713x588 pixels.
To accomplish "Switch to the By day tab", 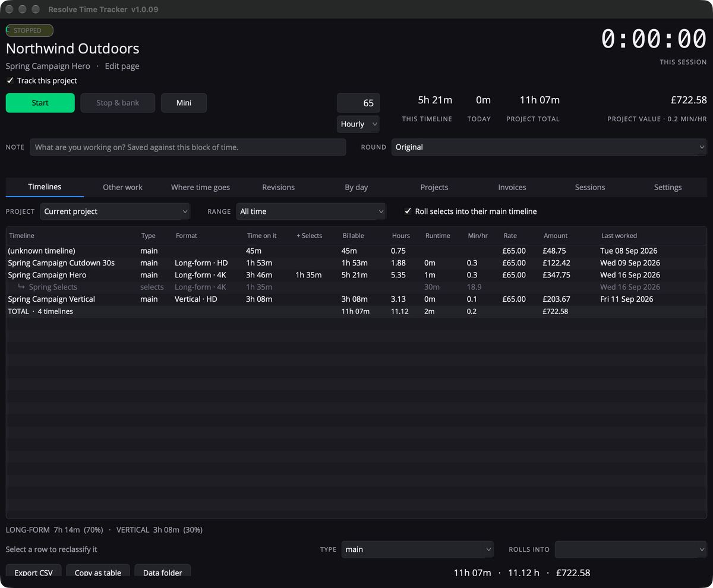I will pyautogui.click(x=356, y=187).
